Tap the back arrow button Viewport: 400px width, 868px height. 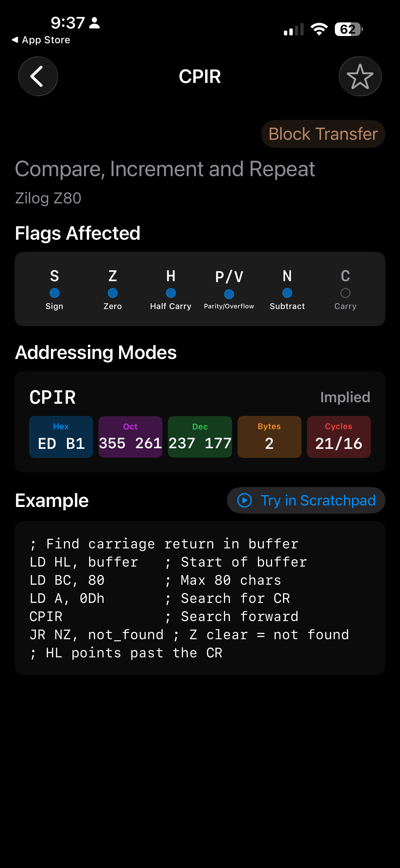[x=38, y=77]
